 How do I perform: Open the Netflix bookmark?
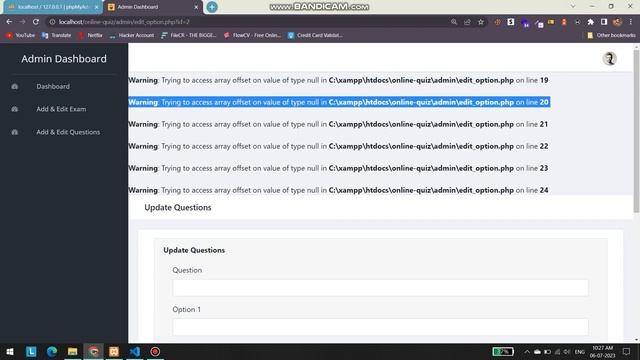(90, 36)
